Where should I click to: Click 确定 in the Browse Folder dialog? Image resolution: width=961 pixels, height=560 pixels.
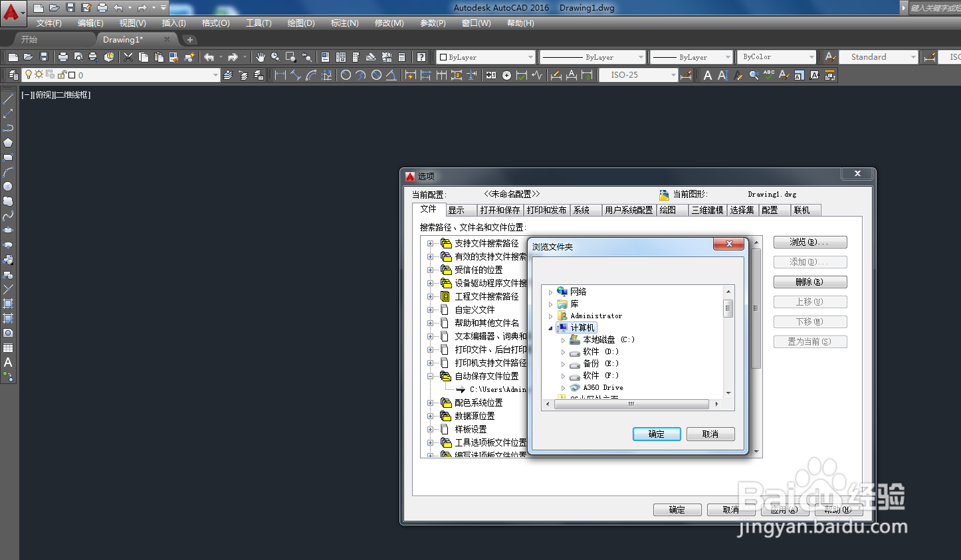click(657, 434)
